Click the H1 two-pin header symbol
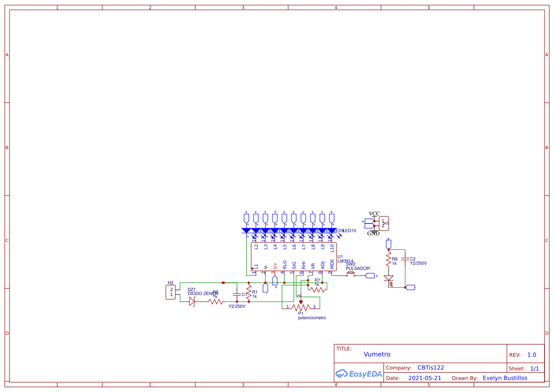The width and height of the screenshot is (554, 392). click(384, 223)
